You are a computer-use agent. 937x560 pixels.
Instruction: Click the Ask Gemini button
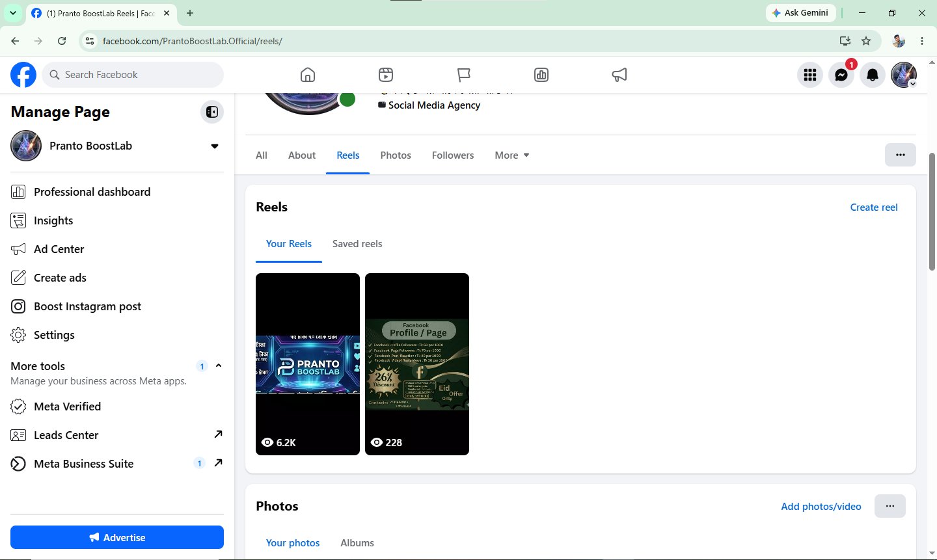tap(800, 13)
